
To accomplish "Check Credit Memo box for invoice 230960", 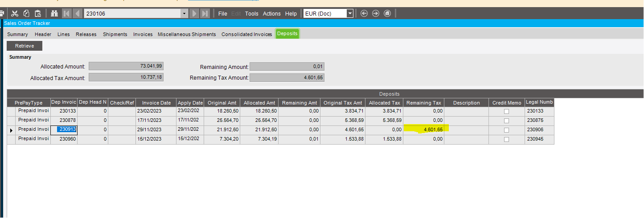I will coord(506,139).
